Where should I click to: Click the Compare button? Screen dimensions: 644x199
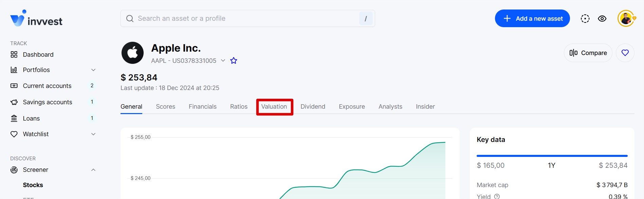[x=588, y=53]
